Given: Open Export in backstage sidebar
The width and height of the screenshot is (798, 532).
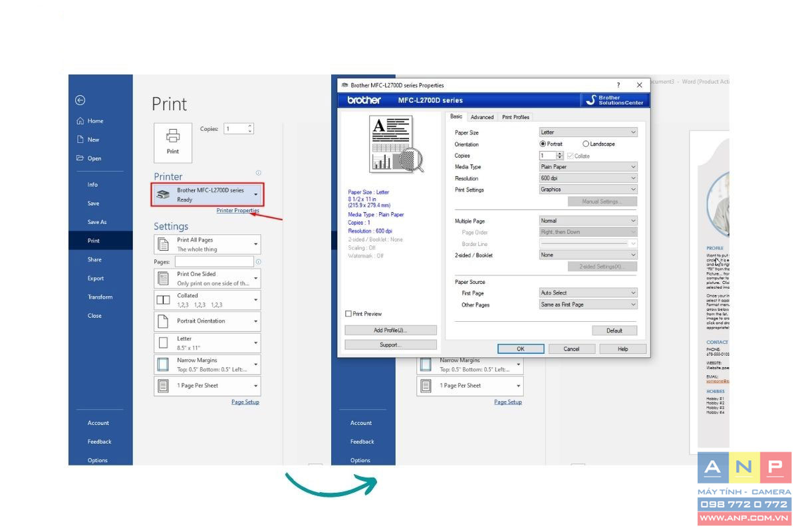Looking at the screenshot, I should (x=96, y=278).
